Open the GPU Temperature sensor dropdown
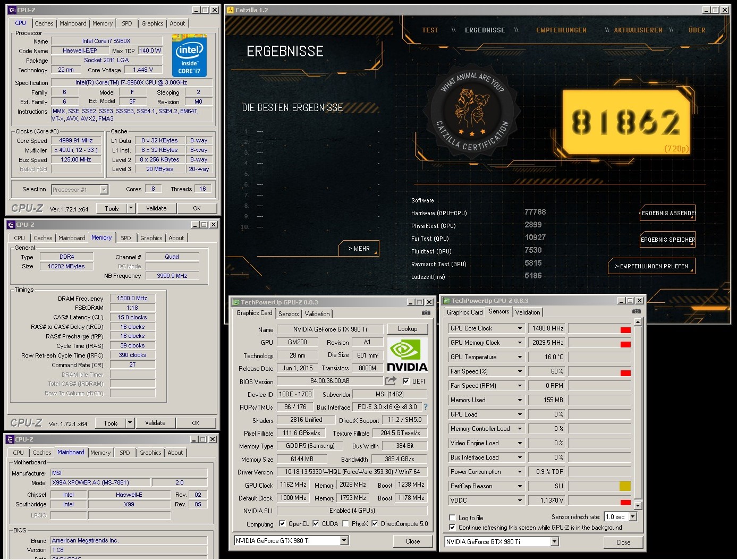Screen dimensions: 737x560 point(520,357)
